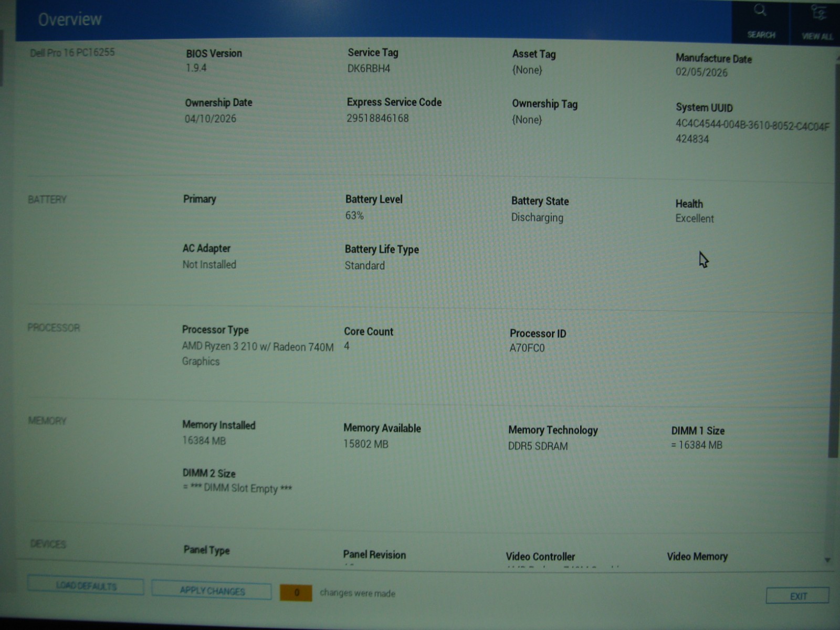Viewport: 840px width, 630px height.
Task: Click the vertical scrollbar thumb
Action: [x=833, y=260]
